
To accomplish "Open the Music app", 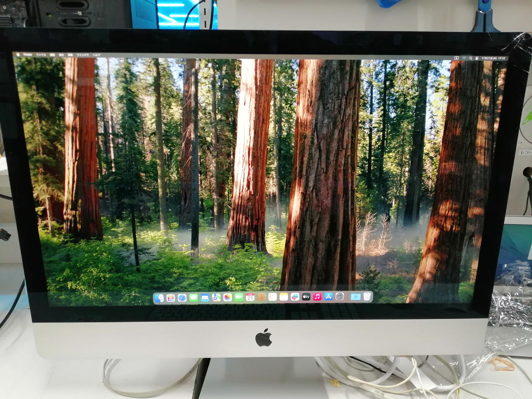I will (x=317, y=298).
